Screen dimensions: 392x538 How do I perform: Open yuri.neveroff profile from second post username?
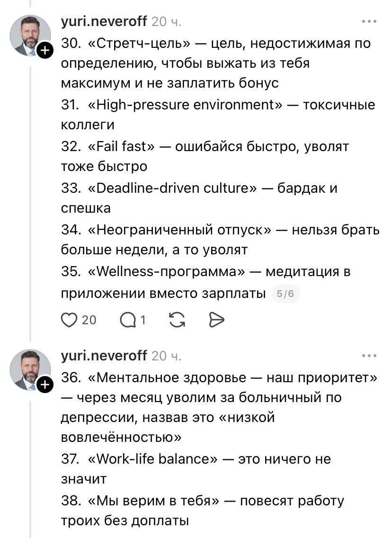point(104,356)
